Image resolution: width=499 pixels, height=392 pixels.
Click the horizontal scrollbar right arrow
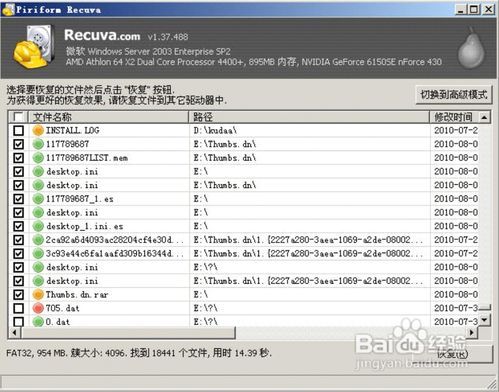click(472, 332)
